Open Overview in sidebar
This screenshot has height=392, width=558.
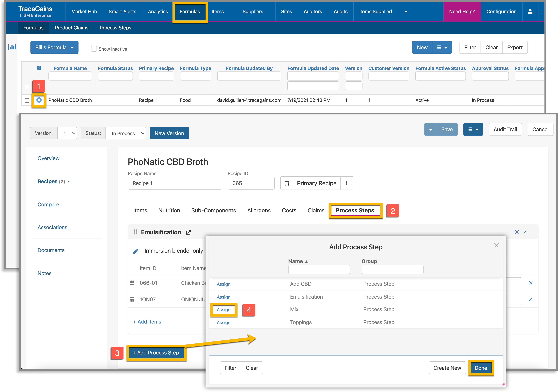pos(48,158)
